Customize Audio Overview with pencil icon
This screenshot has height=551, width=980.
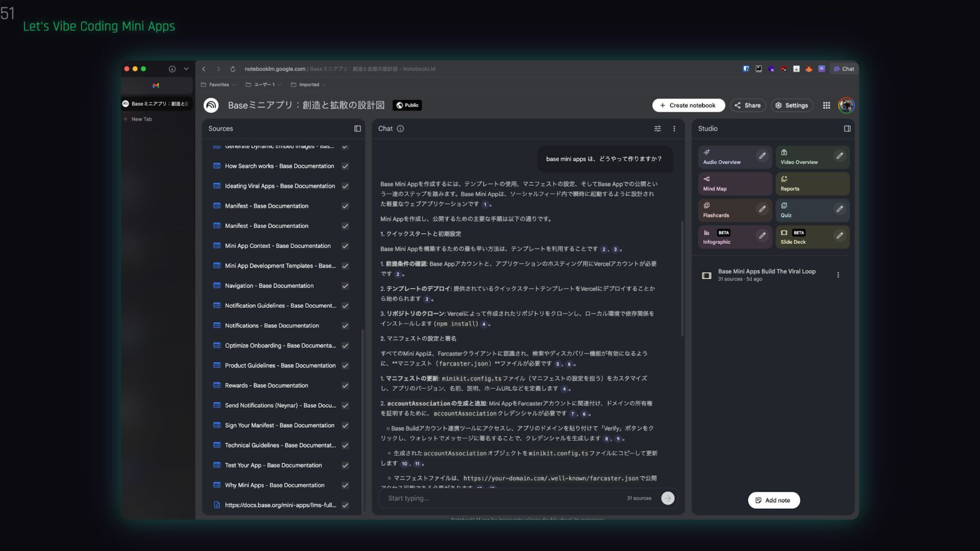coord(762,156)
